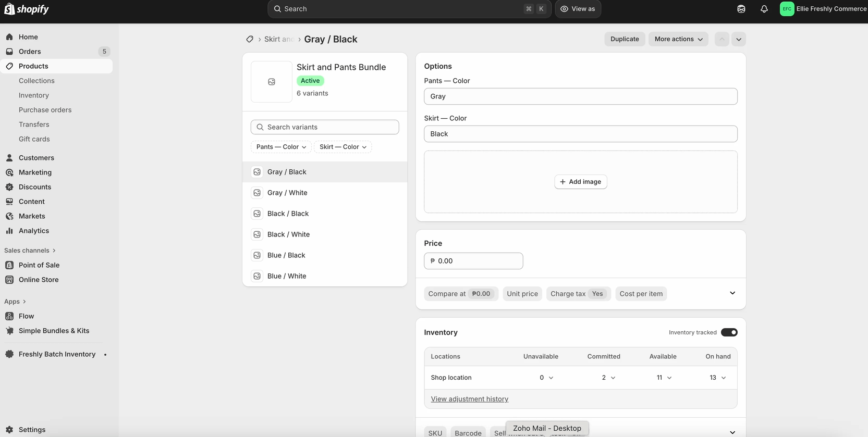Select the Blue / Black variant

(325, 255)
